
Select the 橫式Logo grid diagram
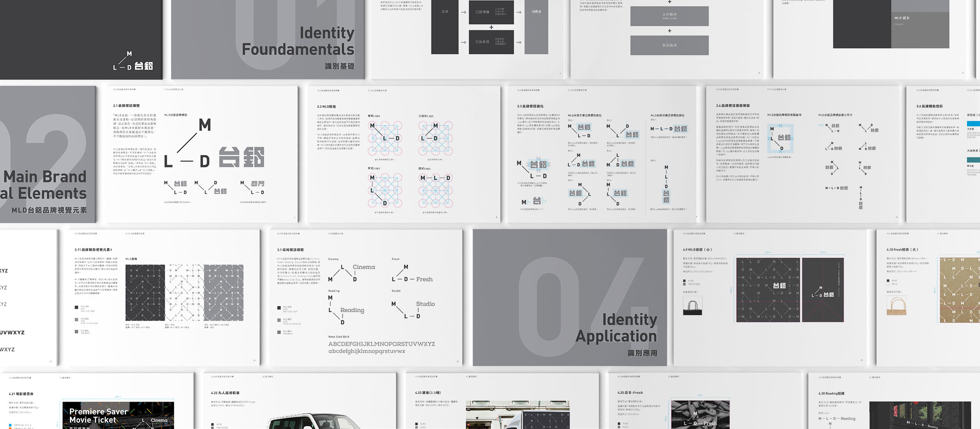tap(435, 190)
